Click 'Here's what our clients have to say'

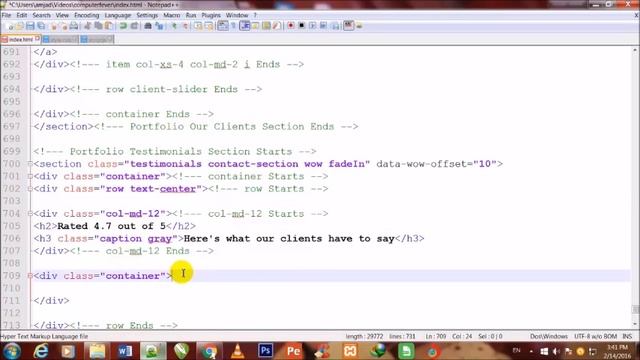[289, 239]
